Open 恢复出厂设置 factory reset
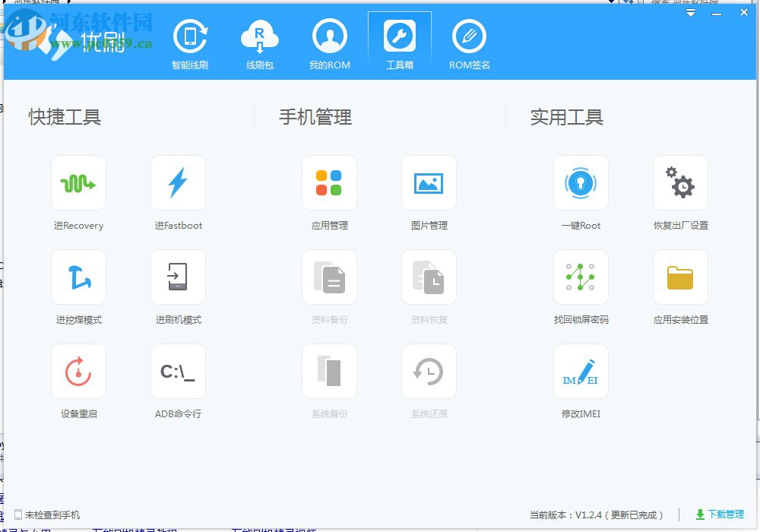 pyautogui.click(x=680, y=192)
